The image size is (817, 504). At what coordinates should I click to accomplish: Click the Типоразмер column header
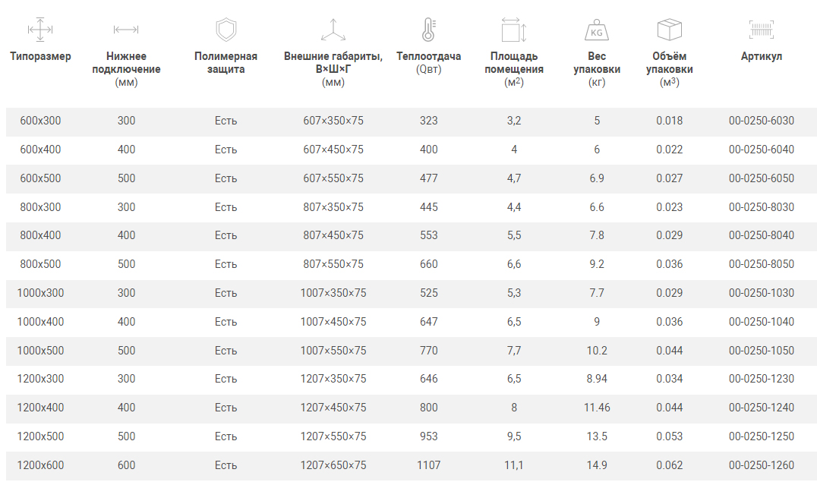[x=40, y=56]
